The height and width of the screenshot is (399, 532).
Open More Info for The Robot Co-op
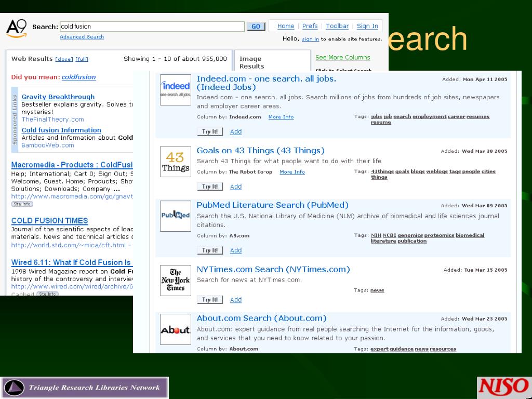[x=292, y=171]
